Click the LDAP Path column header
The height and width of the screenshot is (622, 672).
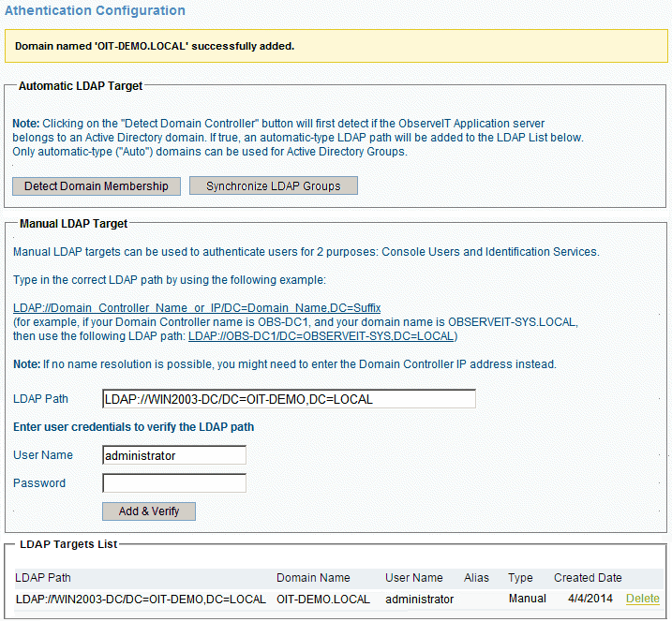(x=43, y=578)
